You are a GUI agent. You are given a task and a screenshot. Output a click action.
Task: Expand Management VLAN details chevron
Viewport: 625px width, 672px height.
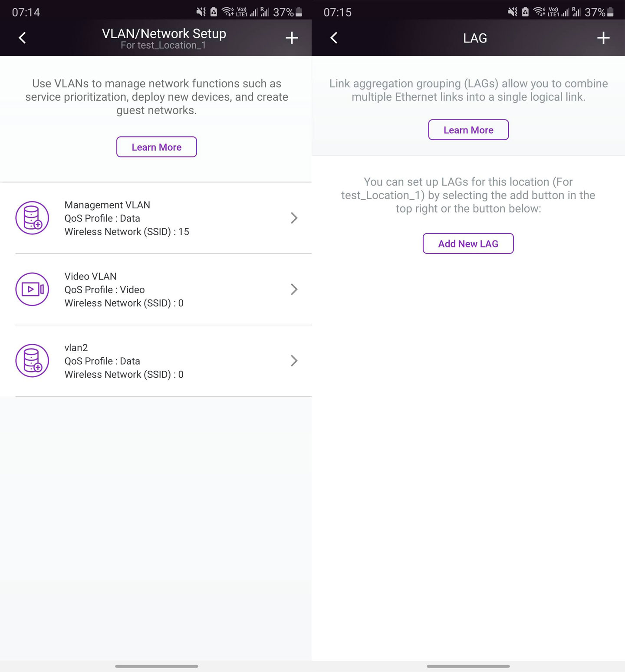[294, 218]
